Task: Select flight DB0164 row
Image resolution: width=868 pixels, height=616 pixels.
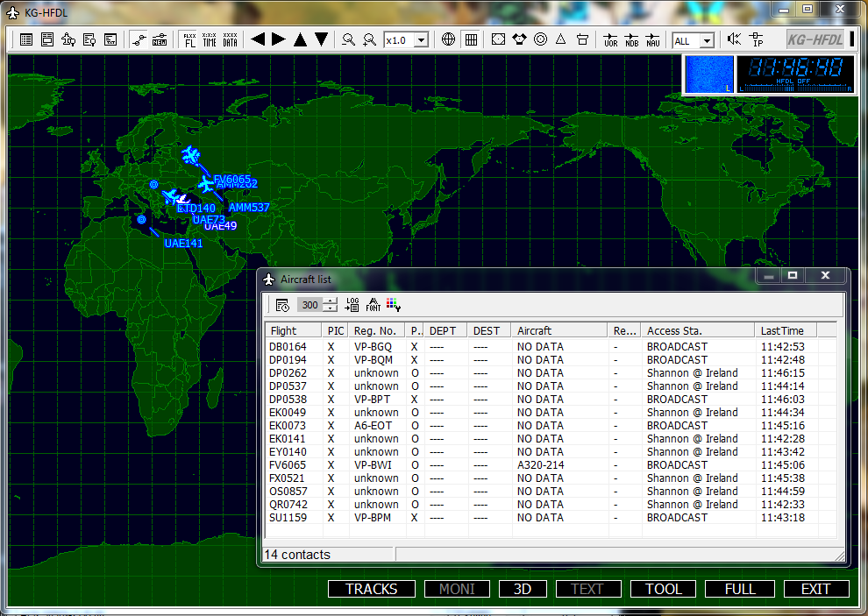Action: [x=551, y=346]
